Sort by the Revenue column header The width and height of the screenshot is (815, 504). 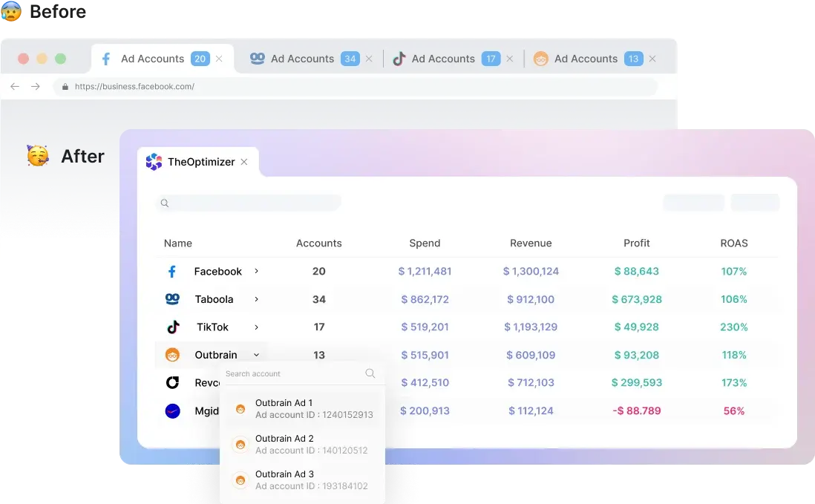531,243
